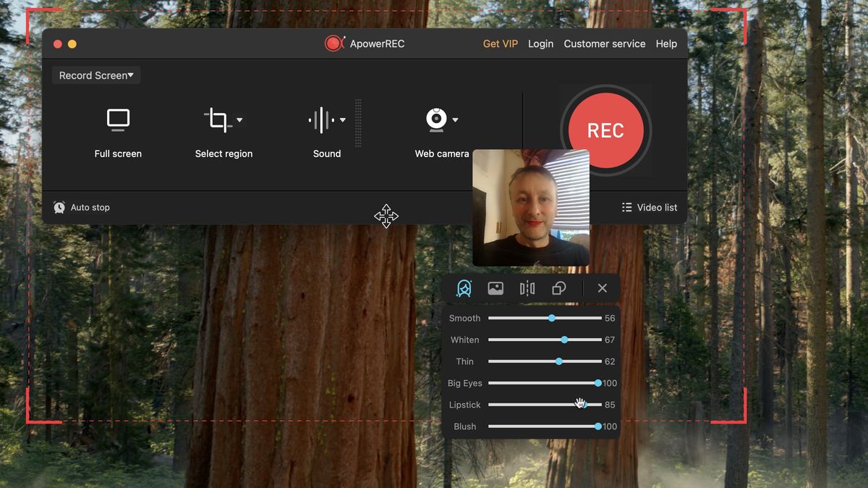868x488 pixels.
Task: Click the webcam preview thumbnail
Action: (531, 209)
